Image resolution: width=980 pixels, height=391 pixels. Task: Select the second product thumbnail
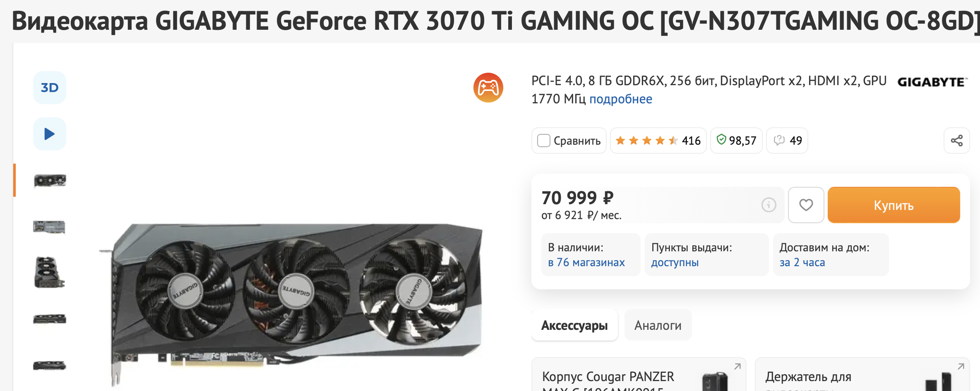[x=49, y=227]
